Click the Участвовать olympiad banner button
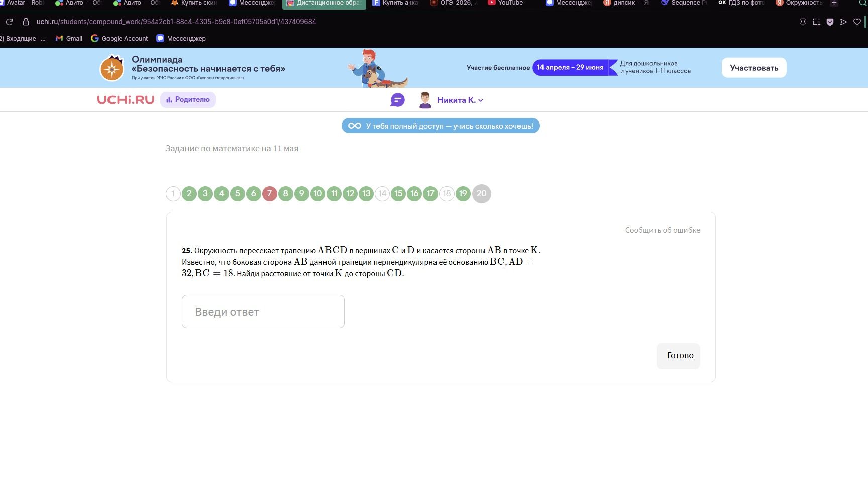 (x=754, y=68)
